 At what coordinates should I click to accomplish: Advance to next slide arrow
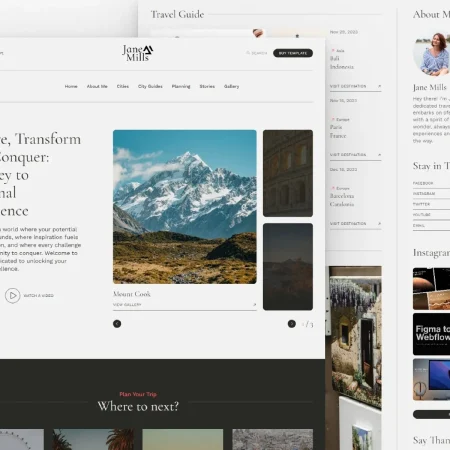click(292, 324)
